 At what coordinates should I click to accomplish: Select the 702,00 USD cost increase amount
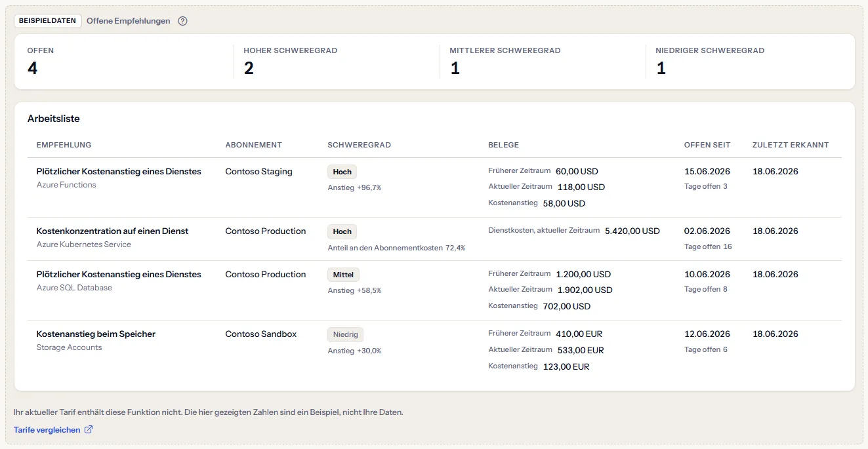pyautogui.click(x=567, y=306)
